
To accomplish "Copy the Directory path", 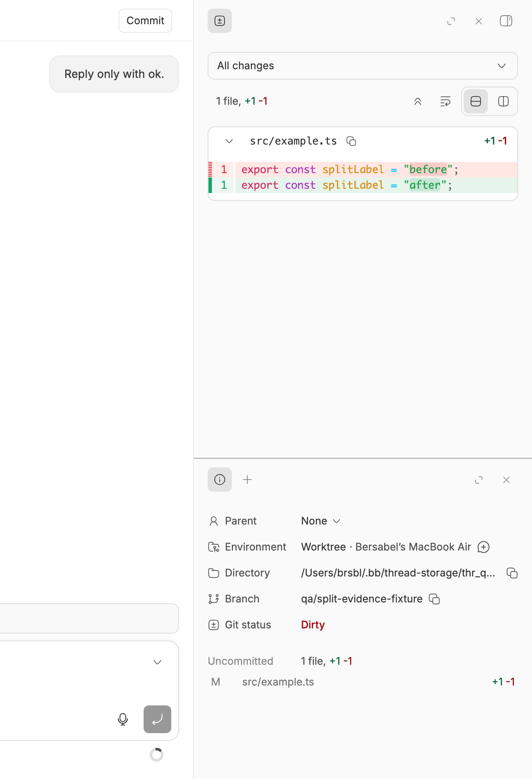I will click(512, 573).
